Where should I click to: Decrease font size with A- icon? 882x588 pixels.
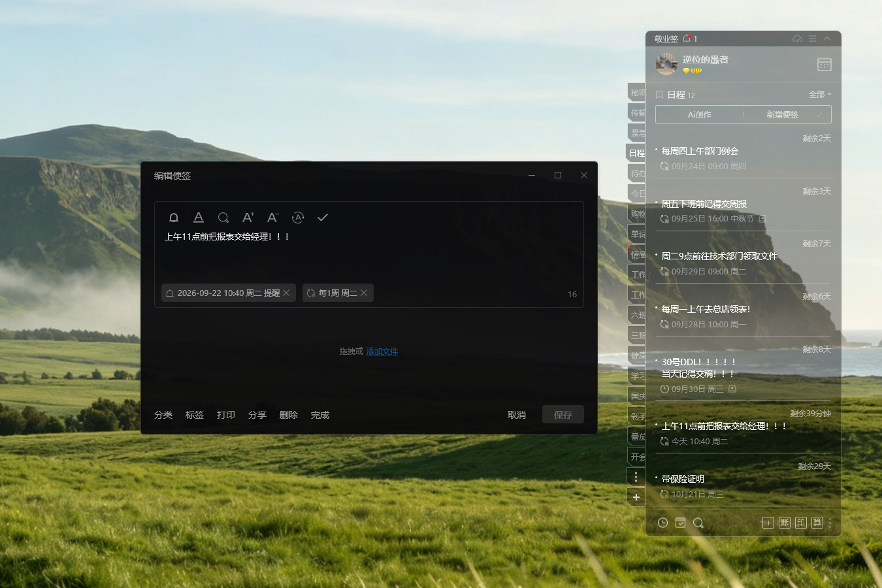(x=273, y=218)
